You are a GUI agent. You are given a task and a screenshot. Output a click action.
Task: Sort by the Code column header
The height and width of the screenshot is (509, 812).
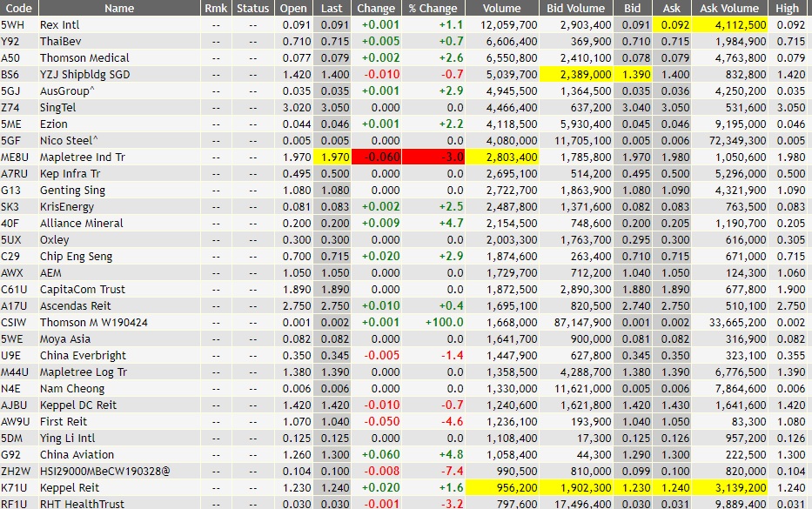pos(18,8)
